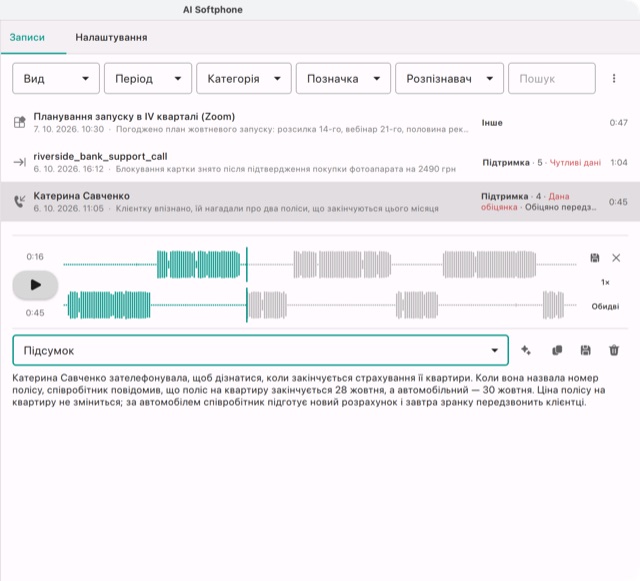Switch to the Записи tab
The width and height of the screenshot is (640, 581).
pyautogui.click(x=27, y=37)
